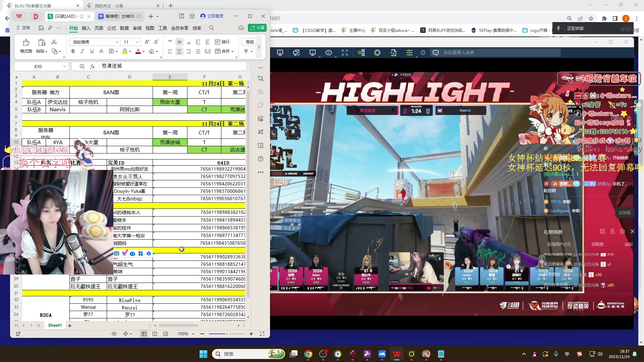Select the Sheet1 worksheet tab
Image resolution: width=644 pixels, height=362 pixels.
pos(55,325)
